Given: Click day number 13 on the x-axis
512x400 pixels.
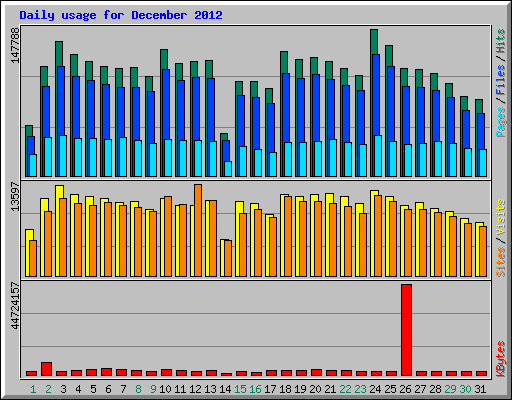Looking at the screenshot, I should [210, 389].
